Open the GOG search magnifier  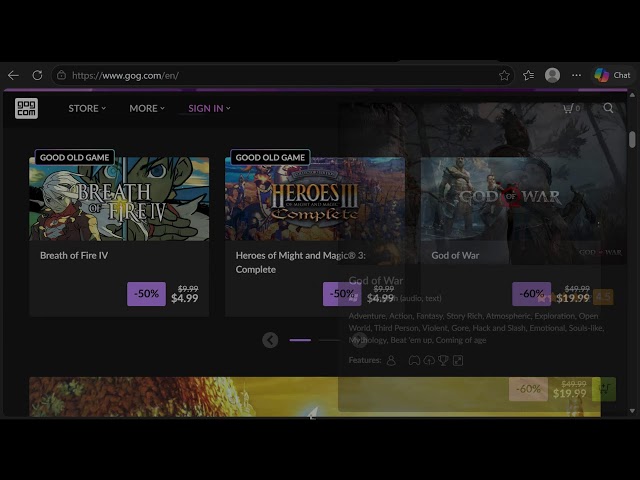point(608,108)
